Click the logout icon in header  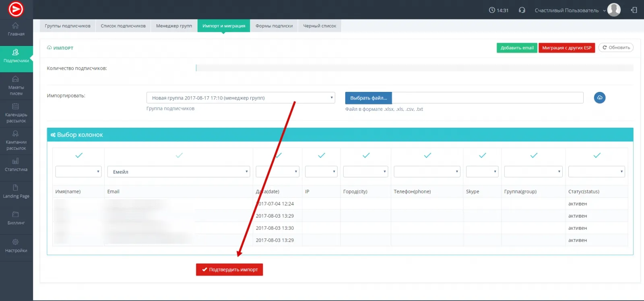point(634,10)
